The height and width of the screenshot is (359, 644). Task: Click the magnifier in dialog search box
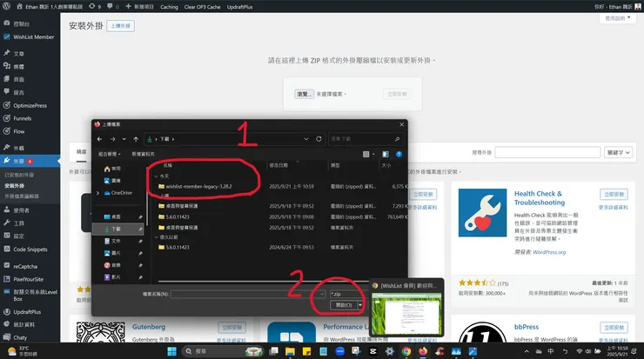pyautogui.click(x=397, y=139)
